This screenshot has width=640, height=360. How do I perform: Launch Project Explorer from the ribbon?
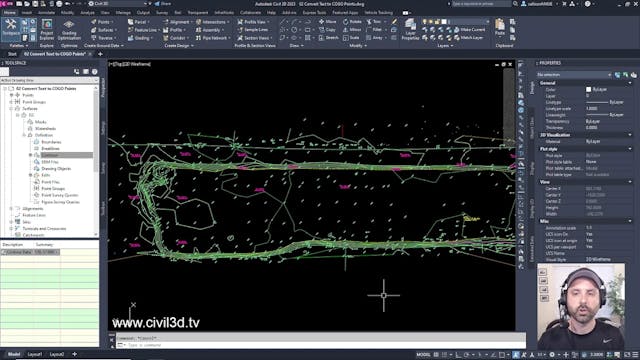point(47,29)
